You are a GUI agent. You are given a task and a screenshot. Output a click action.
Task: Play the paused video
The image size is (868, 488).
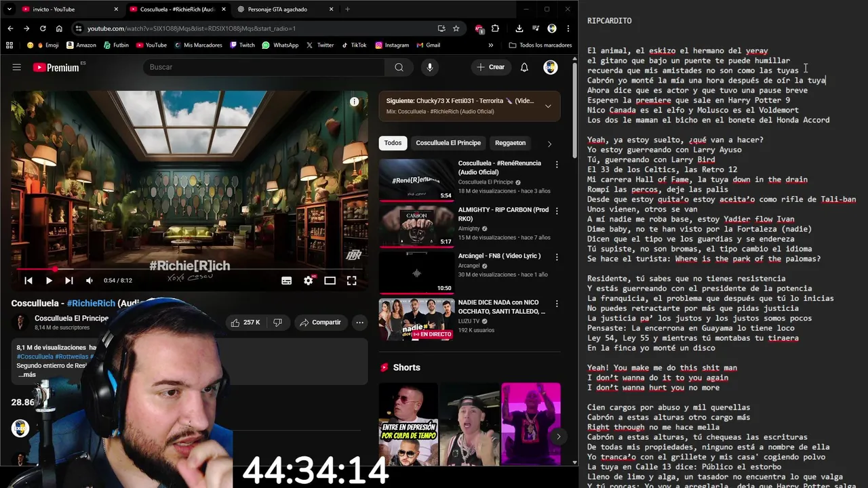(49, 281)
